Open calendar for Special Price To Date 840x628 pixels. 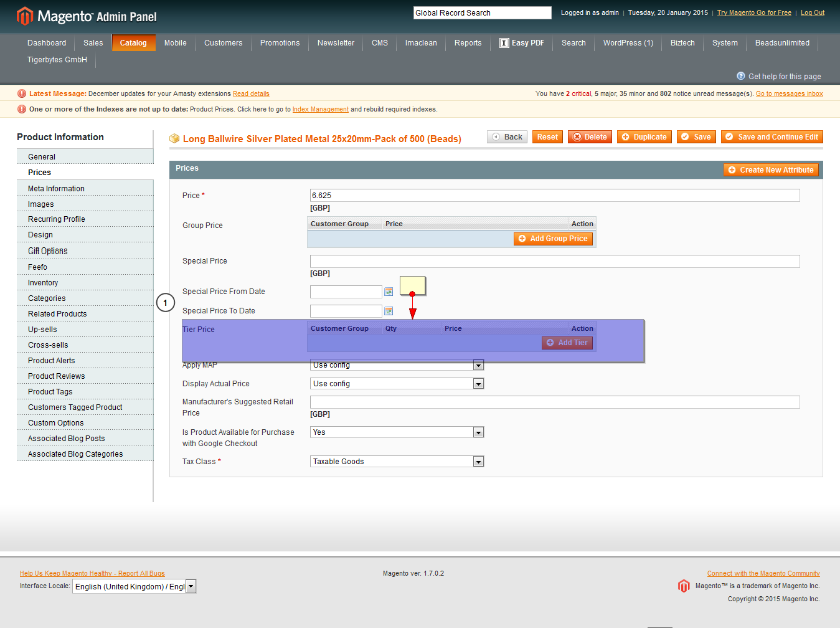pyautogui.click(x=389, y=311)
